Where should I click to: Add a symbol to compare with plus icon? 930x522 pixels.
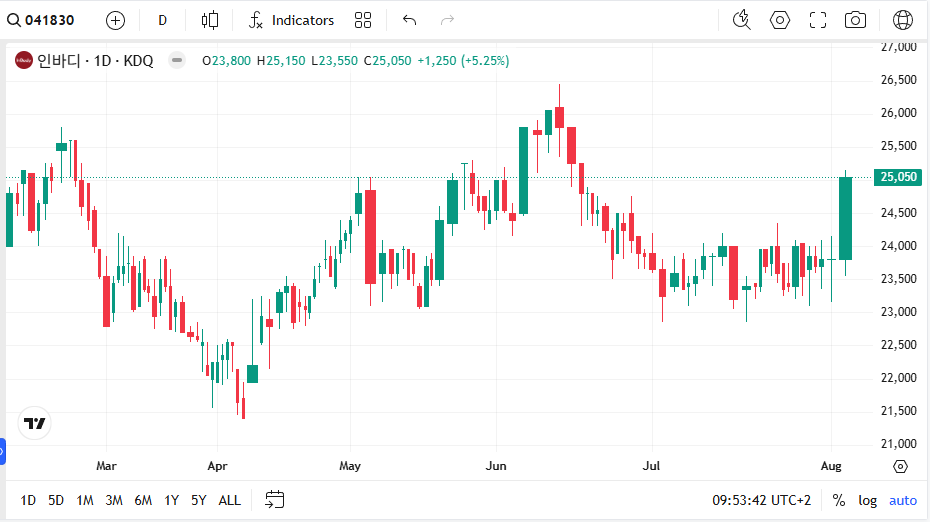coord(115,20)
